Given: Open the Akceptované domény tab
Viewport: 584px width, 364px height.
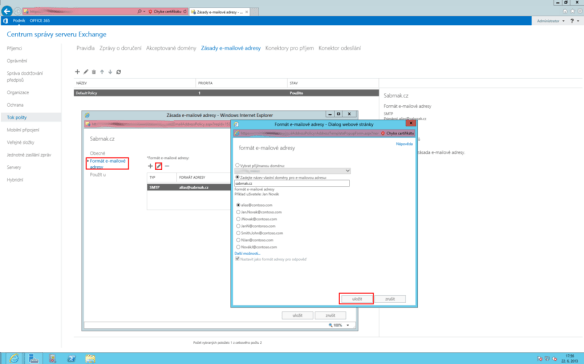Looking at the screenshot, I should click(171, 48).
